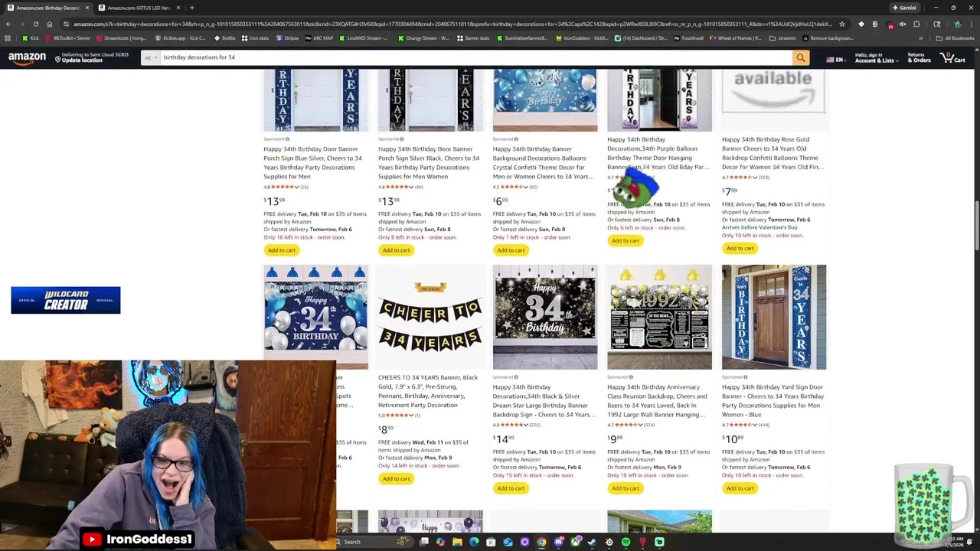Viewport: 980px width, 551px height.
Task: Open Update location delivery selector
Action: pos(91,57)
